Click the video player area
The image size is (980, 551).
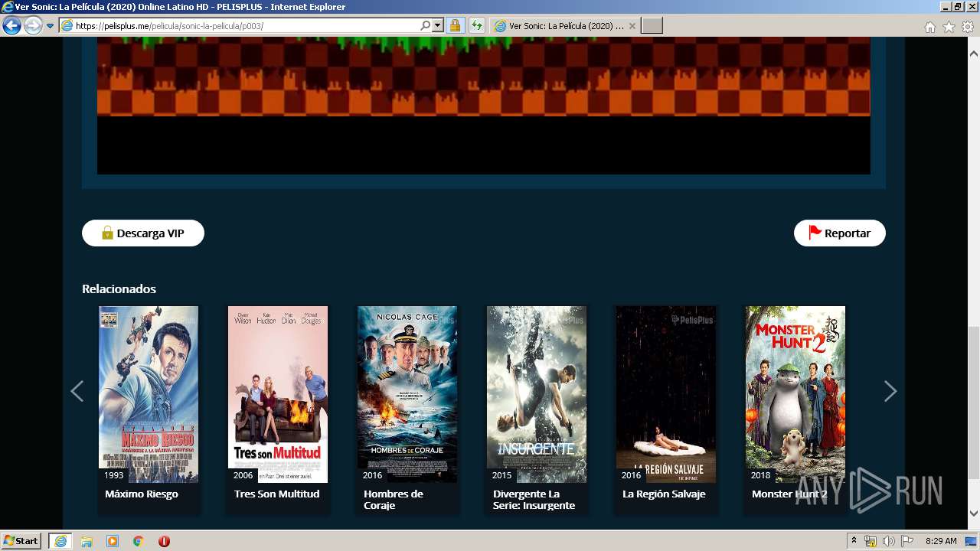click(x=484, y=106)
